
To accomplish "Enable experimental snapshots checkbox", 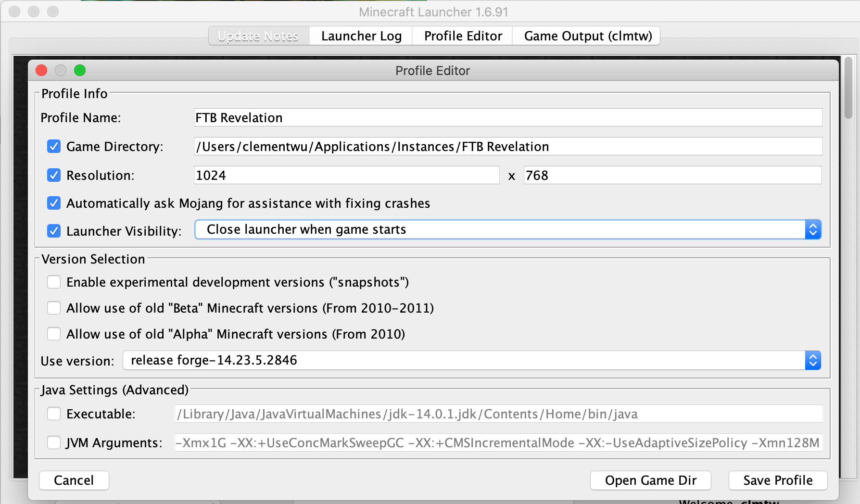I will point(54,282).
